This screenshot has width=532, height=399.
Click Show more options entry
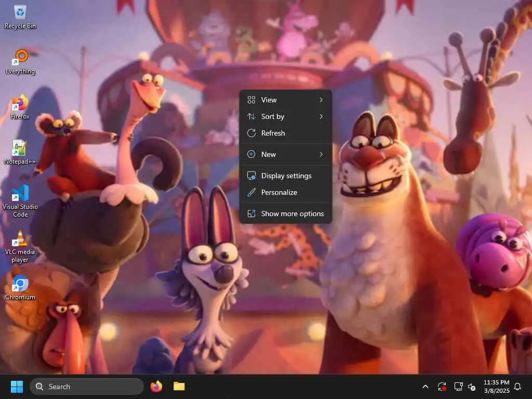pos(286,214)
